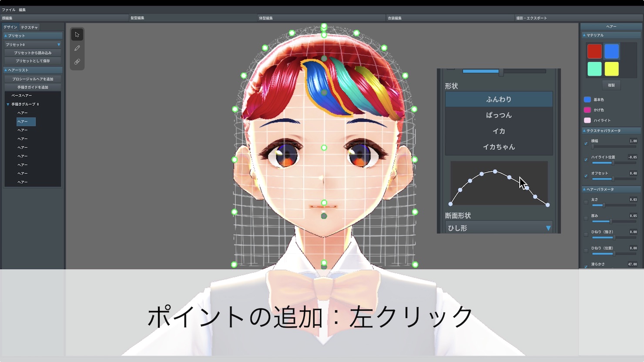Viewport: 644px width, 362px height.
Task: Toggle the オフセット checkbox
Action: point(586,176)
